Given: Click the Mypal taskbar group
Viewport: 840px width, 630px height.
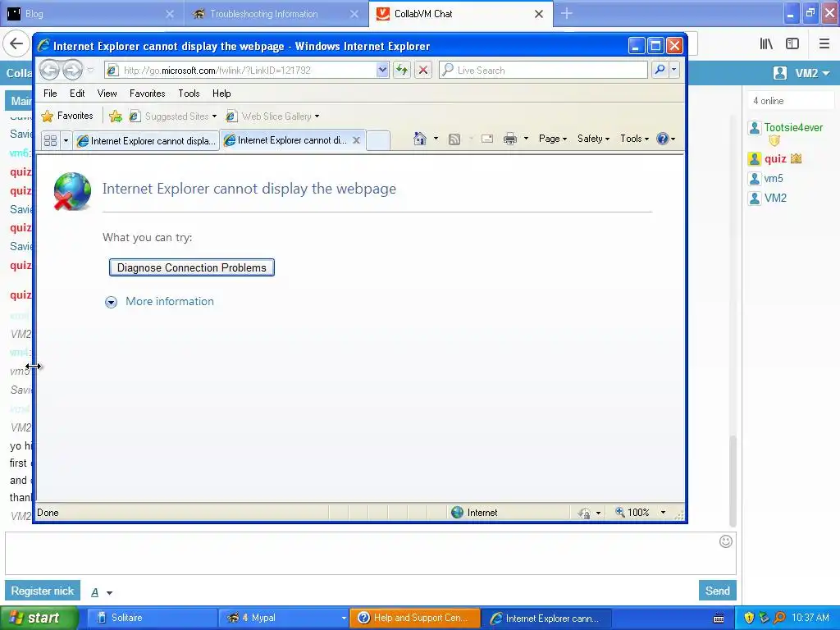Looking at the screenshot, I should point(284,619).
